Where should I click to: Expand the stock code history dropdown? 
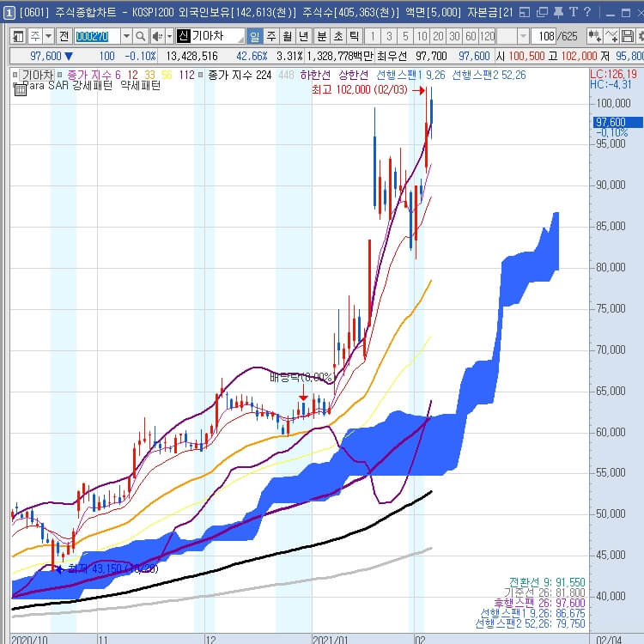click(x=126, y=37)
